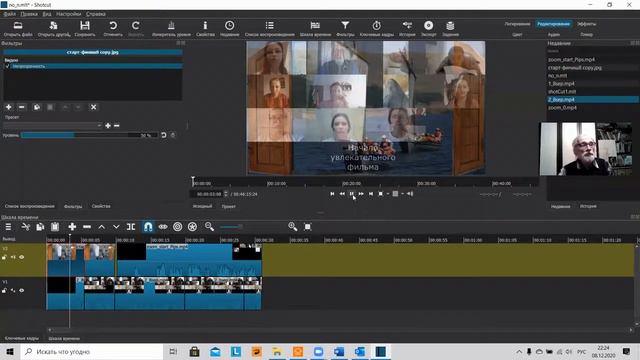Zoom the timeline to fit
This screenshot has width=640, height=360.
(x=308, y=227)
